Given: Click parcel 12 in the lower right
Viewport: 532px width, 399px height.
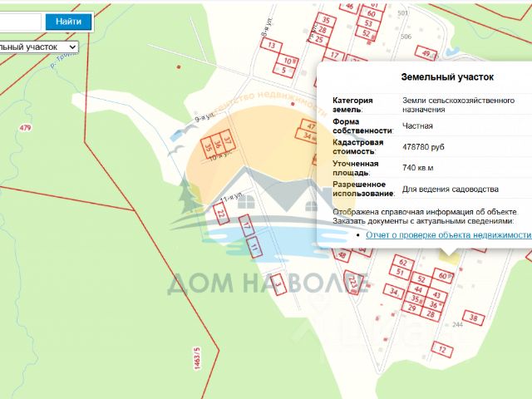Looking at the screenshot, I should pyautogui.click(x=442, y=349).
